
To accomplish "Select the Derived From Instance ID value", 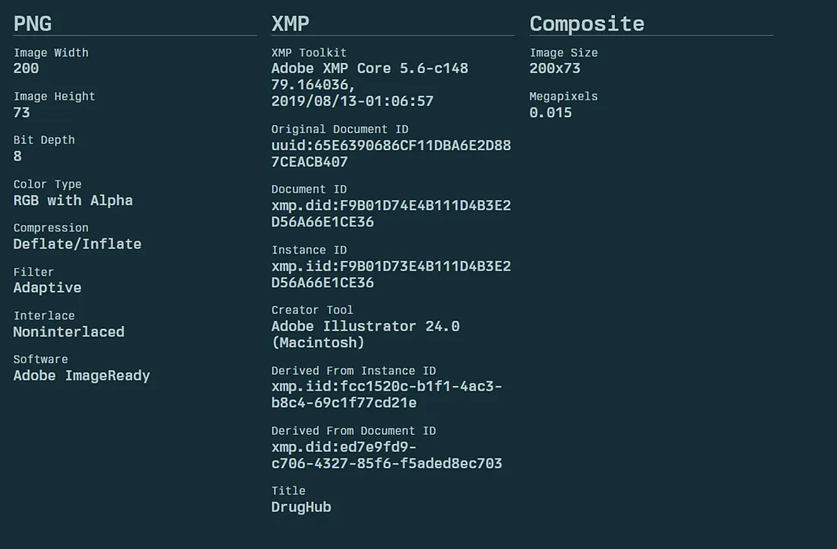I will (386, 394).
